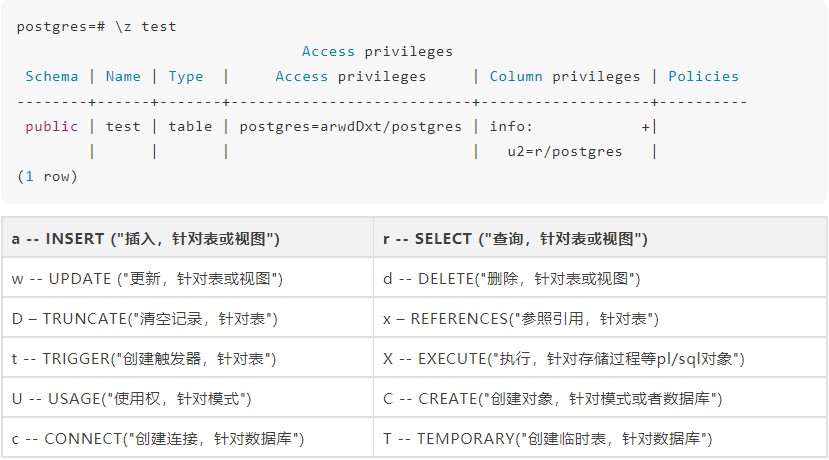Click the "w -- UPDATE" table cell
The image size is (829, 460).
(x=147, y=279)
